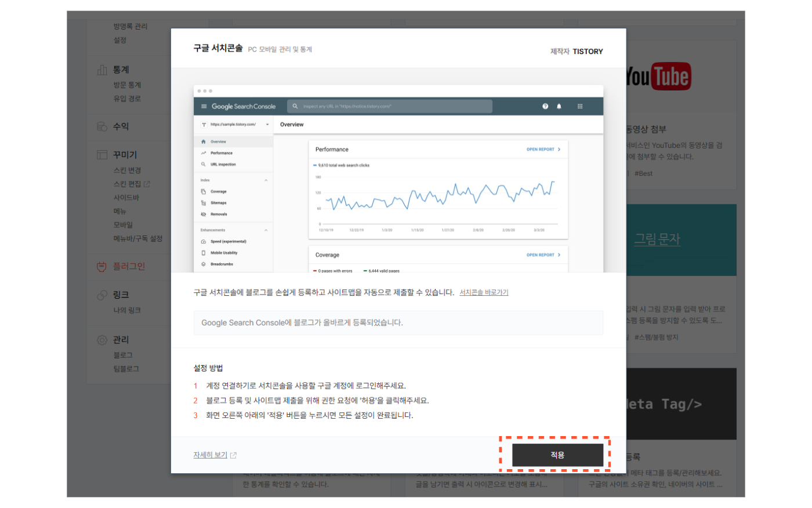The width and height of the screenshot is (812, 508).
Task: Open 블로그 under 관리
Action: click(123, 355)
